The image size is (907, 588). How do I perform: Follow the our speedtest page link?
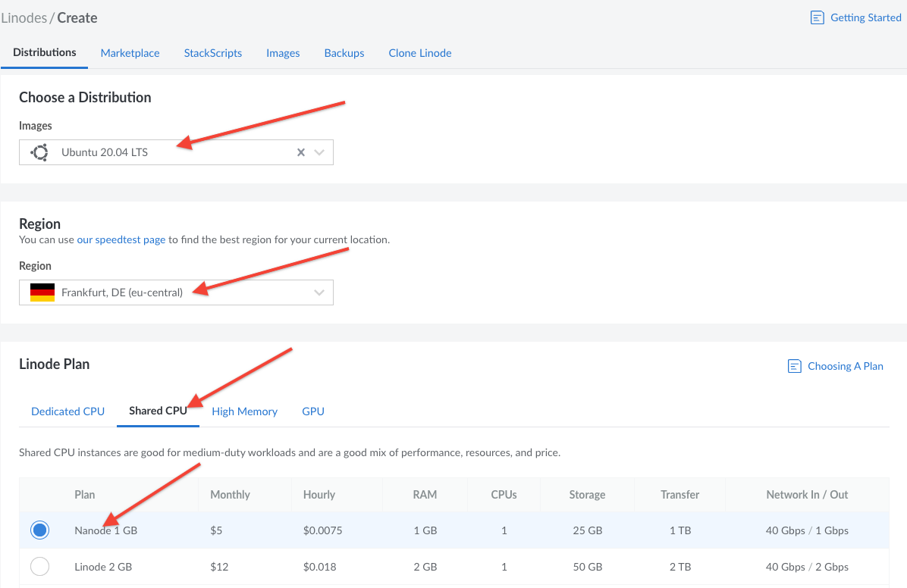pos(121,239)
